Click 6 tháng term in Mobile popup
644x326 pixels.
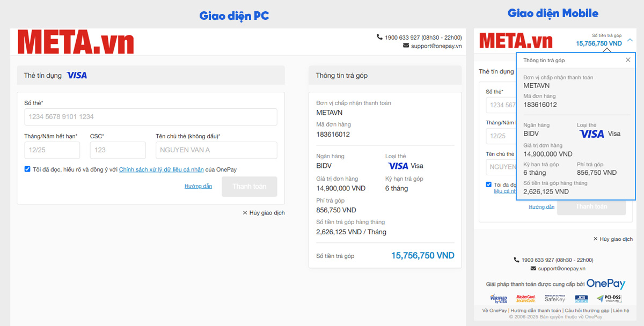(x=535, y=173)
